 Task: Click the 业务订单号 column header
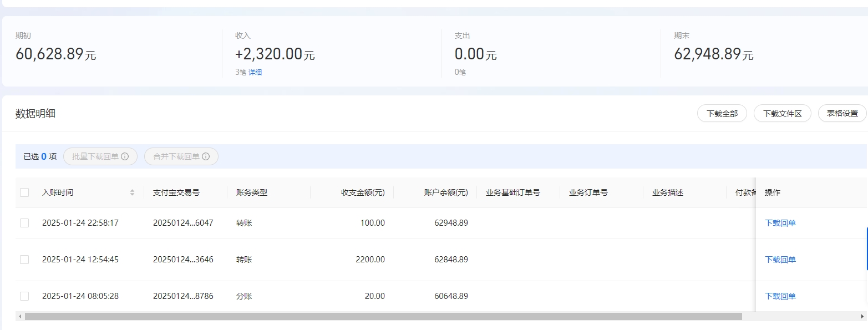click(588, 192)
